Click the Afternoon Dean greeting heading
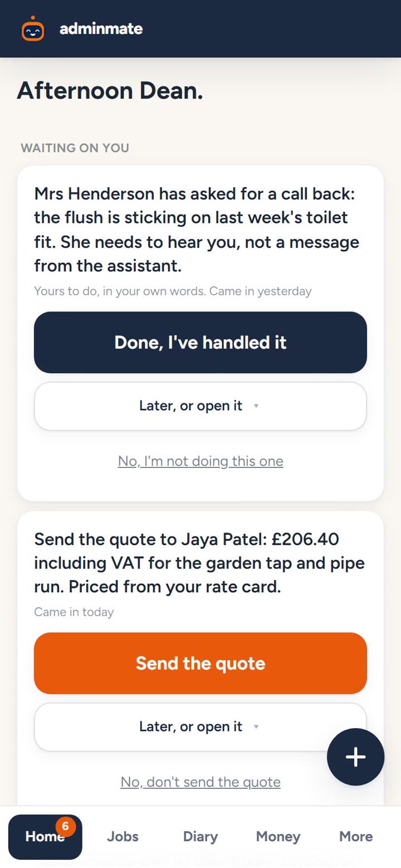The width and height of the screenshot is (401, 868). [110, 91]
